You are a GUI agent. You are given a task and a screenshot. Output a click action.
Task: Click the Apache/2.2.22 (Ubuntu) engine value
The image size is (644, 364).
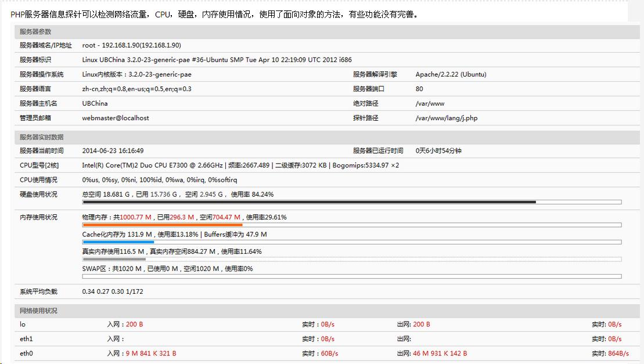coord(451,74)
